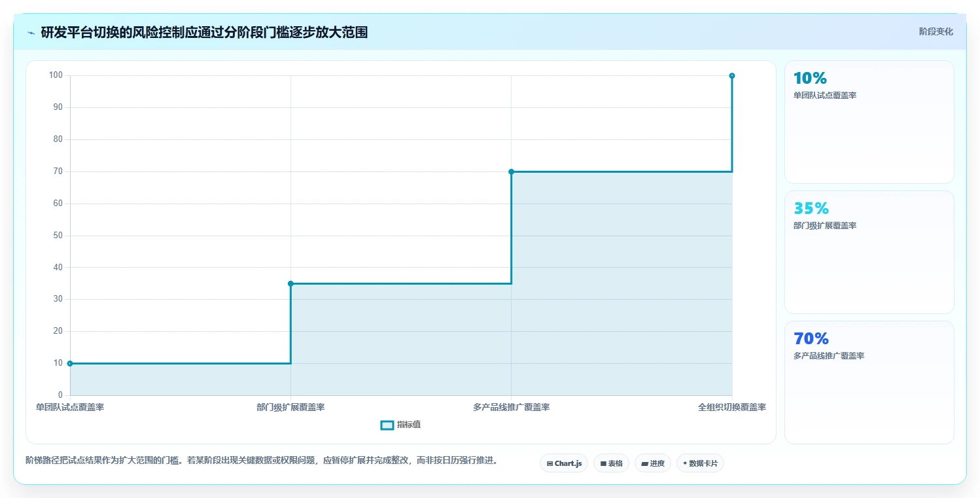
Task: Click the data point at value 70
Action: click(511, 171)
